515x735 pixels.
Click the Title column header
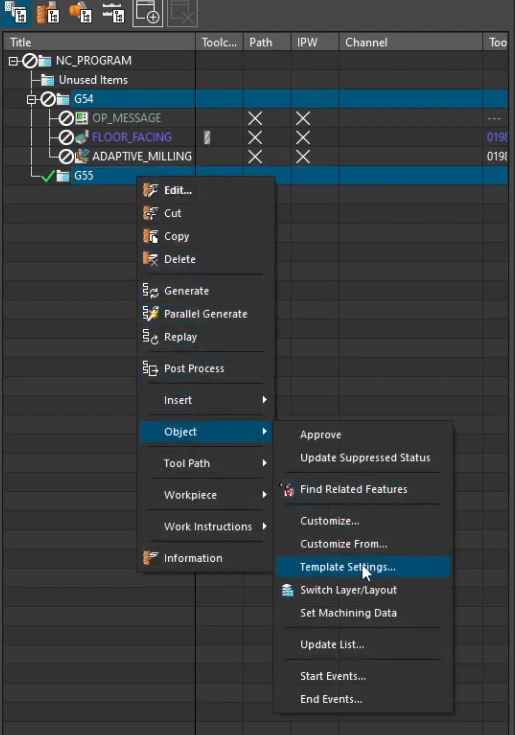click(x=99, y=42)
